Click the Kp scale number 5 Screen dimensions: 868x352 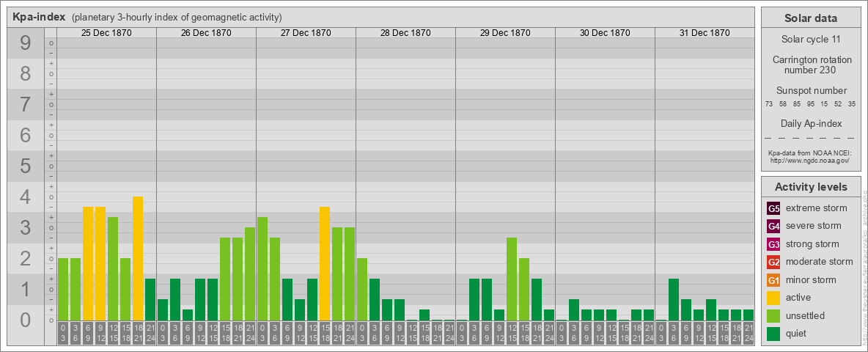pyautogui.click(x=25, y=166)
